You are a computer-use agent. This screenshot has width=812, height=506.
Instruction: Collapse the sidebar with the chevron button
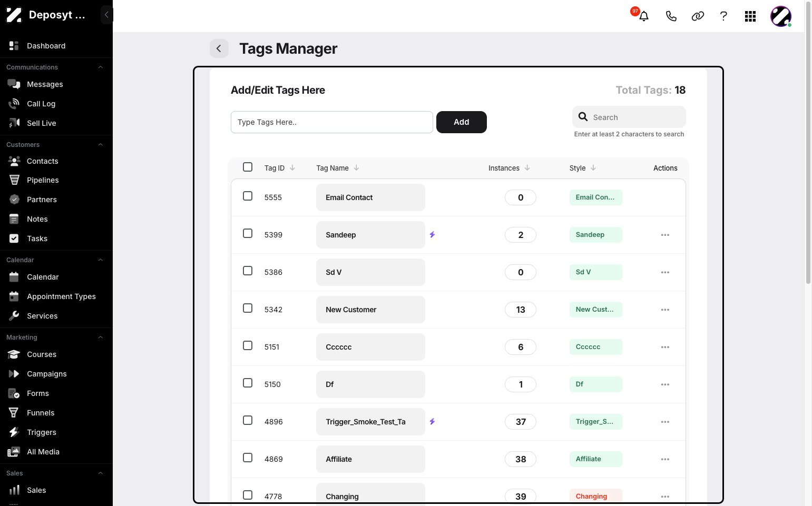(x=106, y=15)
